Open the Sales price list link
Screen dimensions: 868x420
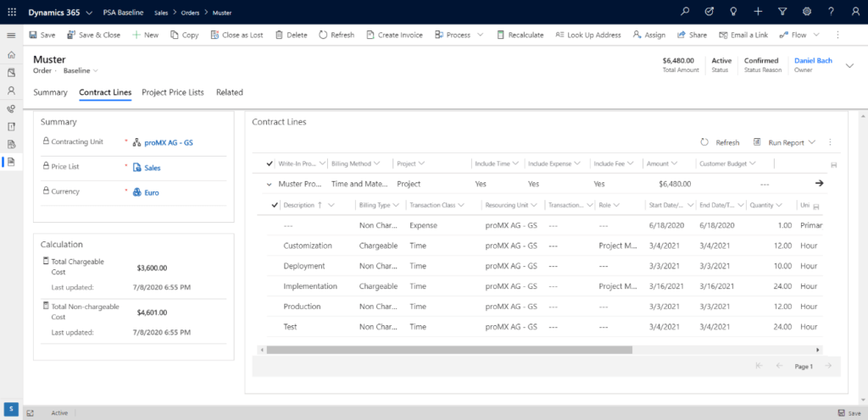[x=153, y=168]
